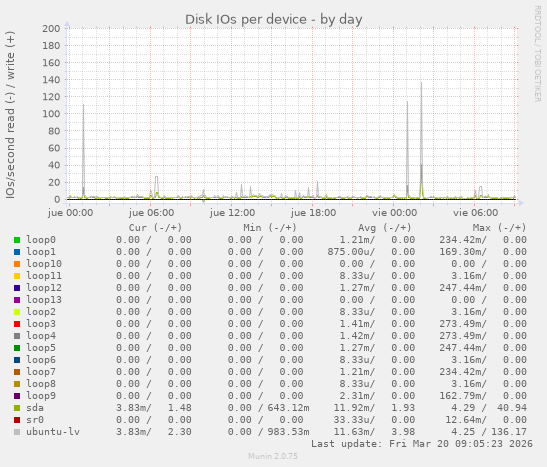The width and height of the screenshot is (547, 467).
Task: Select the loop9 legend label
Action: (41, 396)
